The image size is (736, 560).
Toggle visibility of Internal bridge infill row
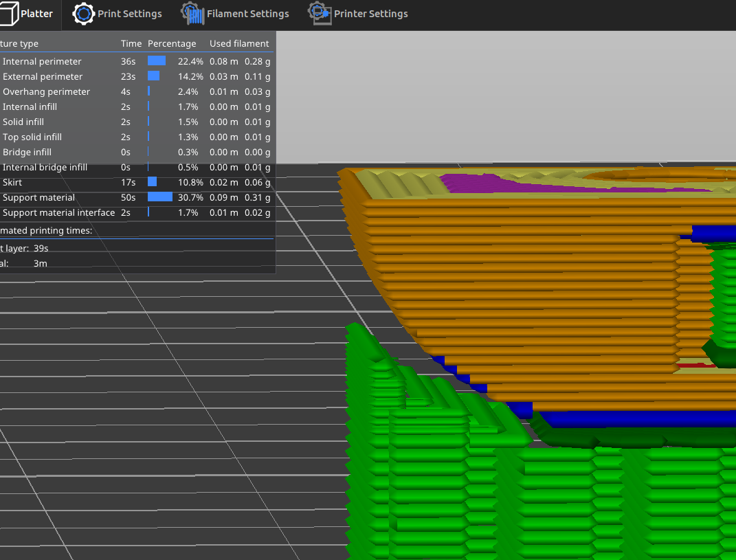pyautogui.click(x=137, y=167)
